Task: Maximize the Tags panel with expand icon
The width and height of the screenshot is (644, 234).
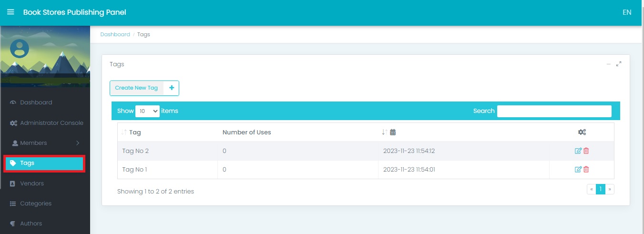Action: tap(619, 64)
